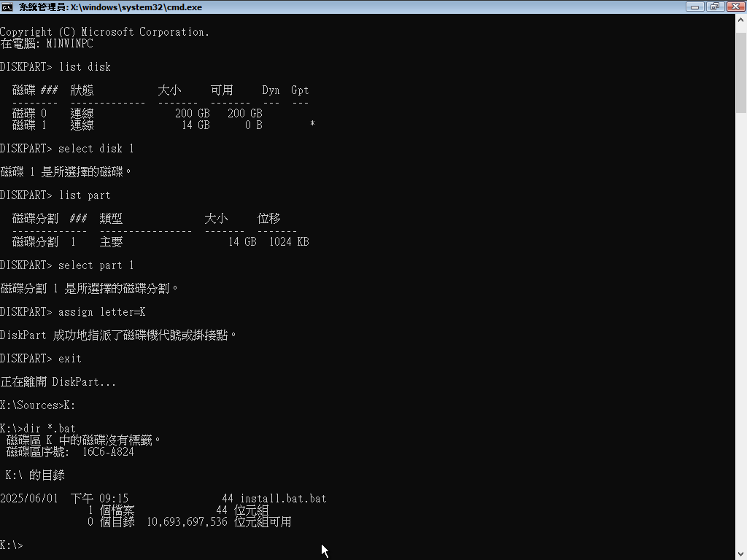
Task: Click the 14 GB disk 1 row
Action: click(137, 125)
